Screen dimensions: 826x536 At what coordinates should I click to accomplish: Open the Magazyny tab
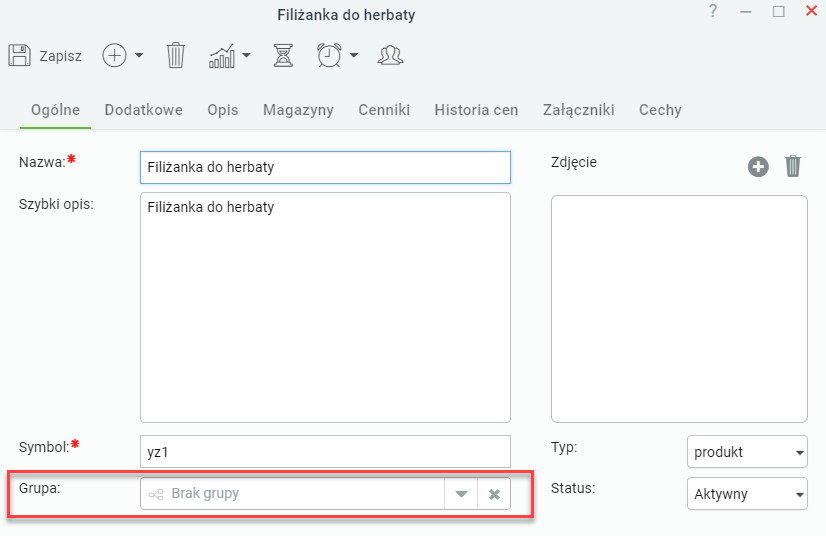[298, 110]
